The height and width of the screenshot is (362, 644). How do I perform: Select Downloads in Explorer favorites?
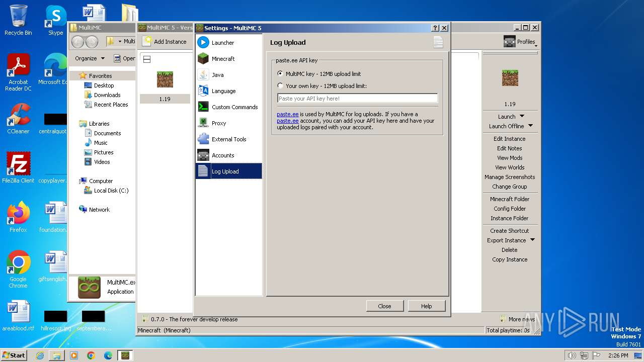(107, 95)
